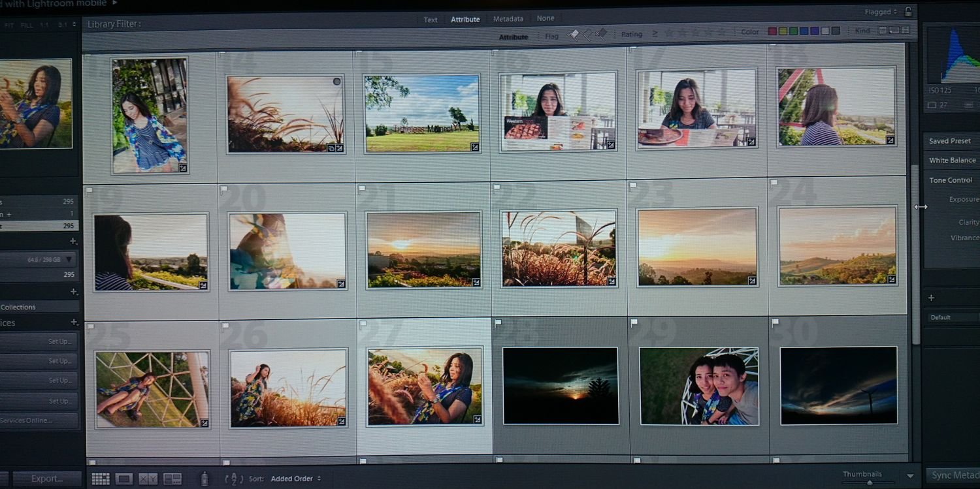Screen dimensions: 980x489
Task: Filter by flagged photos flag icon
Action: pyautogui.click(x=574, y=35)
